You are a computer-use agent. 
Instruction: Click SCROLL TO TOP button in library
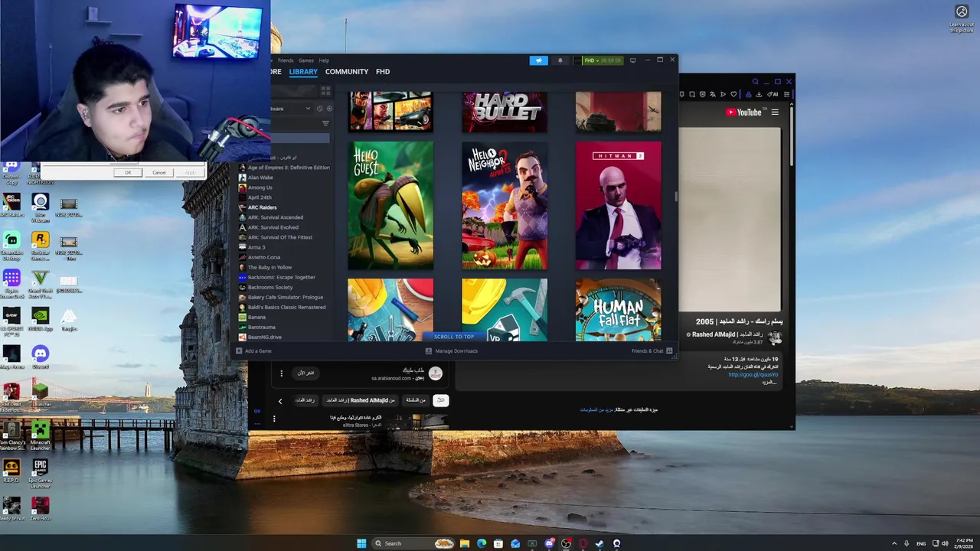(x=454, y=337)
